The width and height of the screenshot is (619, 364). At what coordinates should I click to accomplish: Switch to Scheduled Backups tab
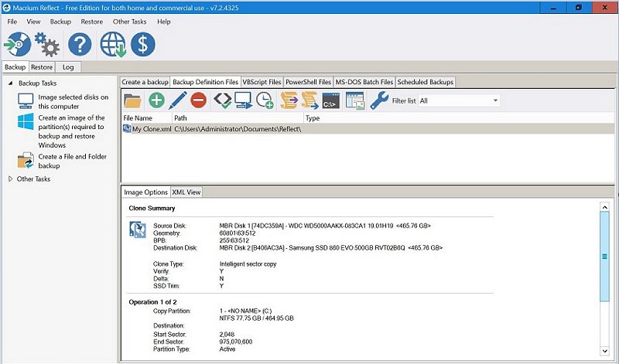click(x=425, y=82)
